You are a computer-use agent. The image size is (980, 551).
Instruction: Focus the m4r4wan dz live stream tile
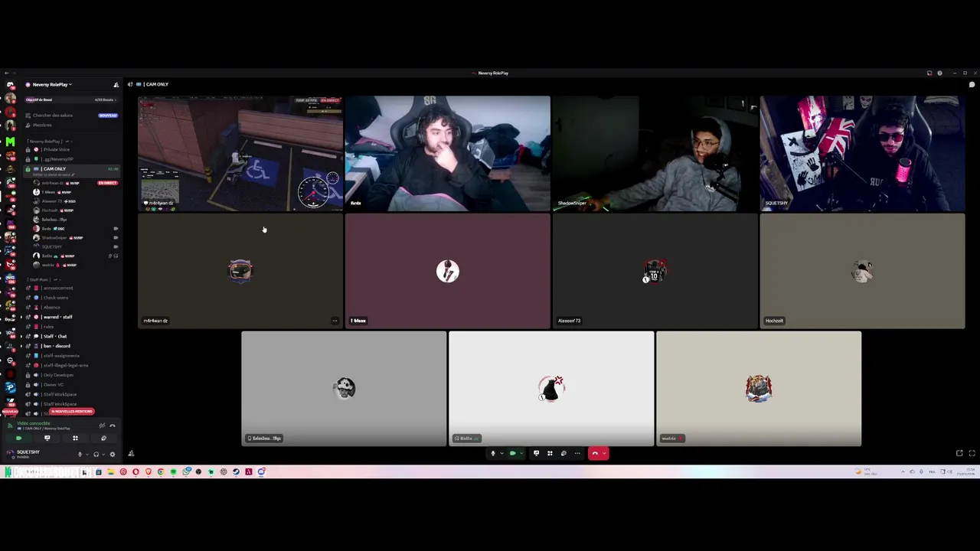(x=240, y=153)
